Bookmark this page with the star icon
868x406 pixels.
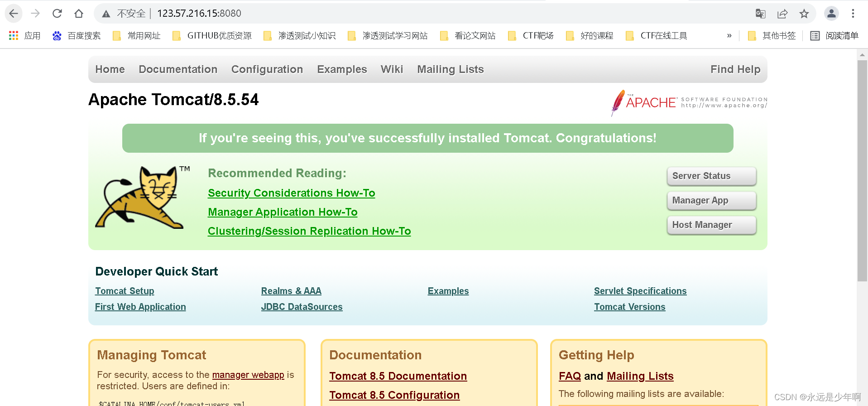pos(804,14)
